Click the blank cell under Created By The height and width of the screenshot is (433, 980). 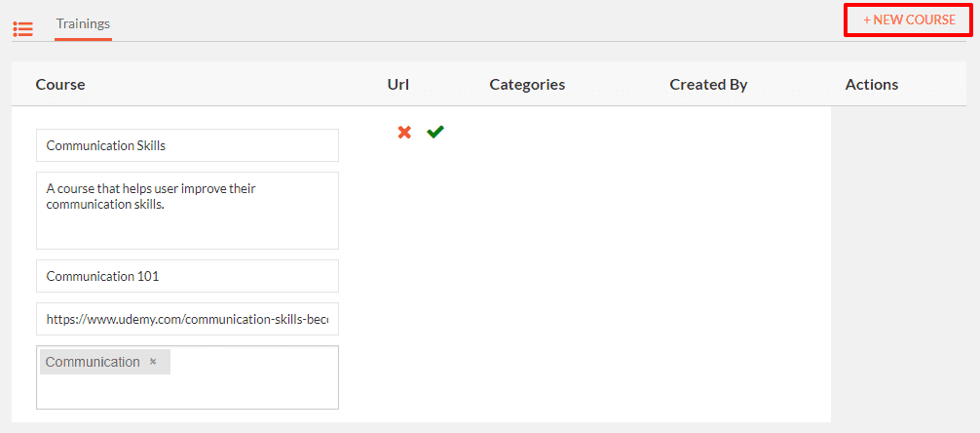(708, 264)
